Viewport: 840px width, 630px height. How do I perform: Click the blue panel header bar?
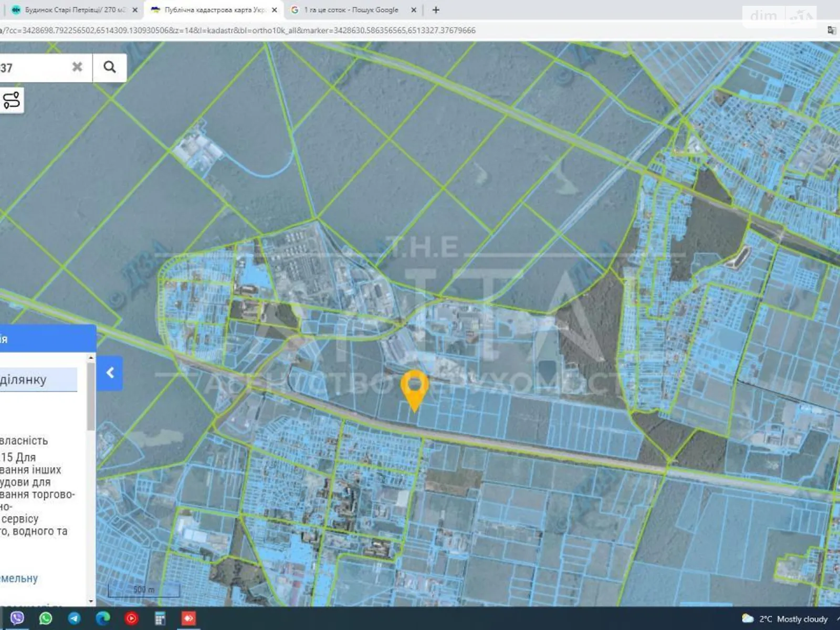48,339
